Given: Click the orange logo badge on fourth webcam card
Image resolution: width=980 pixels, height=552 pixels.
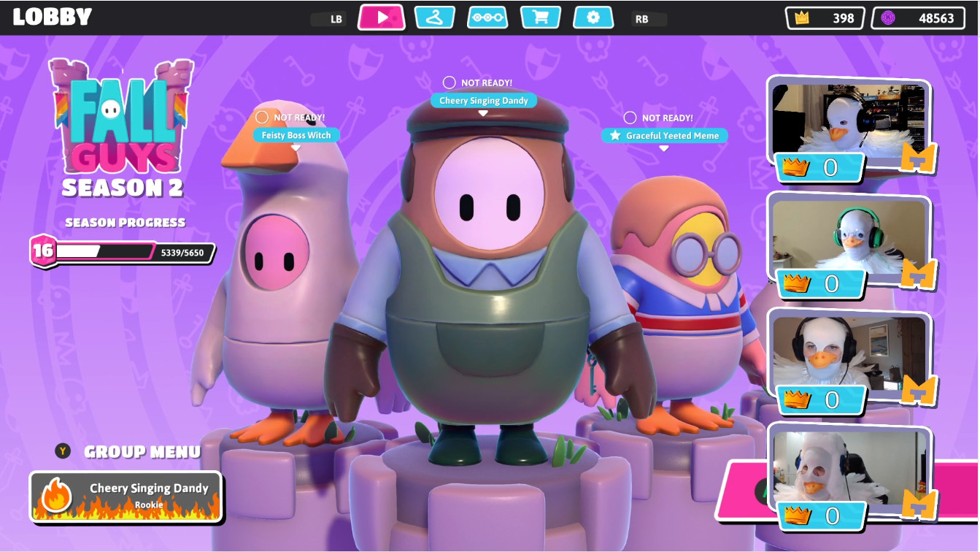Looking at the screenshot, I should [x=918, y=505].
